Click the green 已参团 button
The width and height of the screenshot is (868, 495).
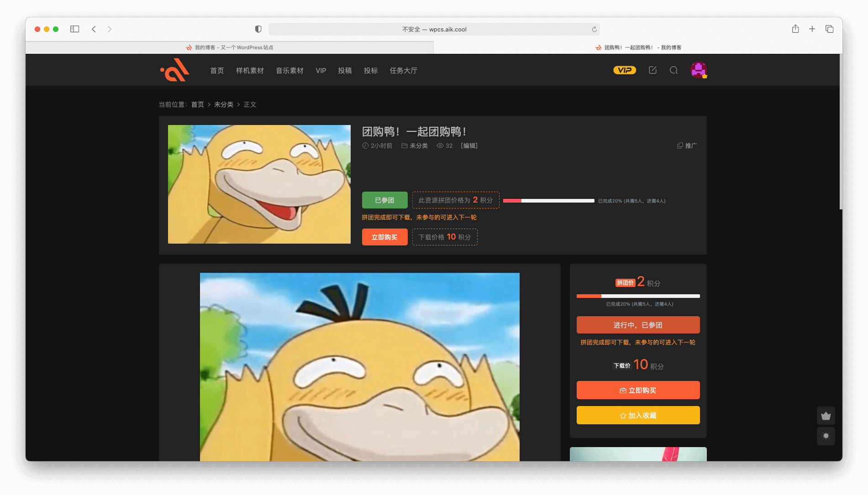[x=384, y=200]
